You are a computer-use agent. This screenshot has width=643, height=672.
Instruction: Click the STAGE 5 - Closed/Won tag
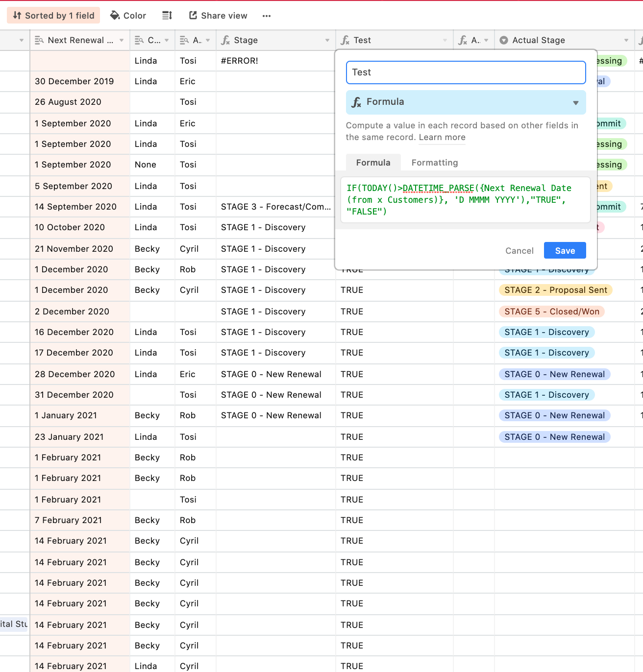551,312
